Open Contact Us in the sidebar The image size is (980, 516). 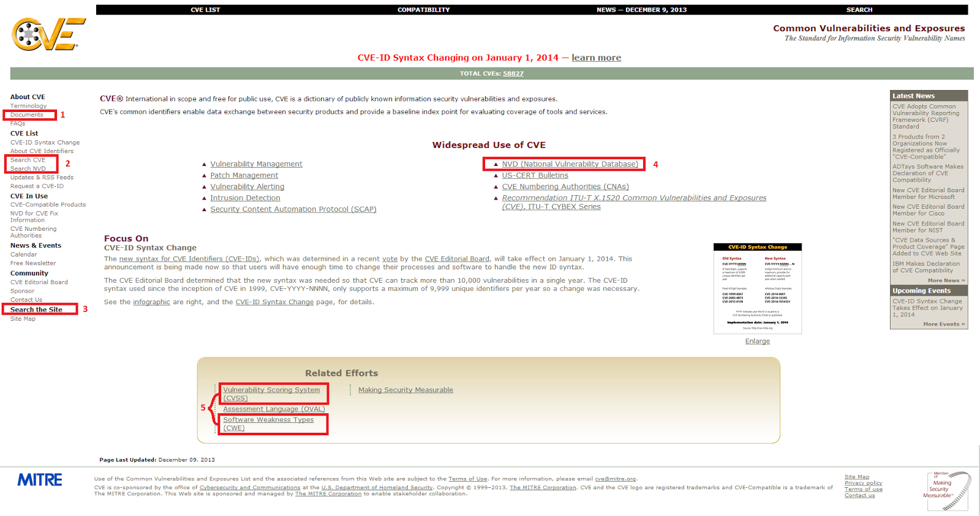[x=26, y=300]
